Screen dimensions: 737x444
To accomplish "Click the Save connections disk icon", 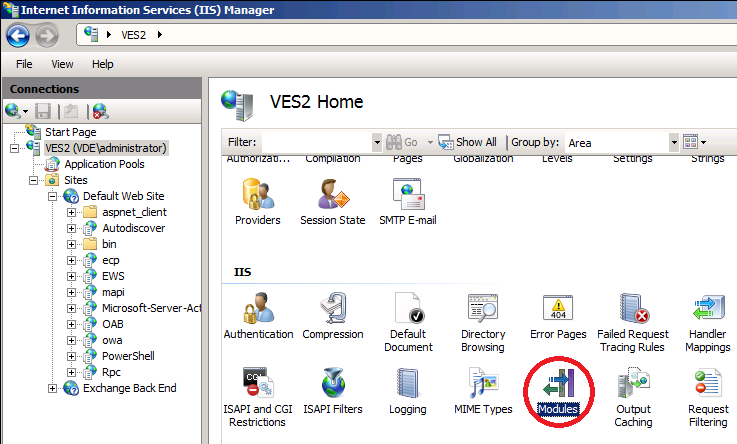I will [x=43, y=111].
